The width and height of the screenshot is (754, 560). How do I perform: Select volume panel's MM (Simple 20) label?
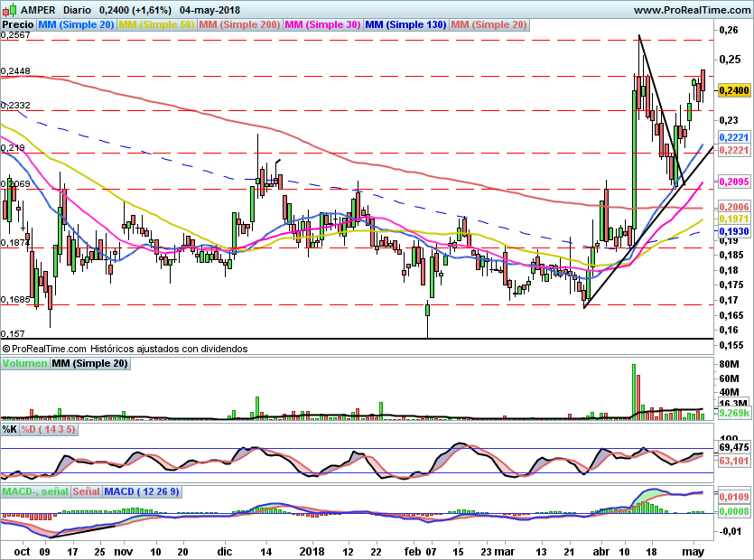click(90, 364)
